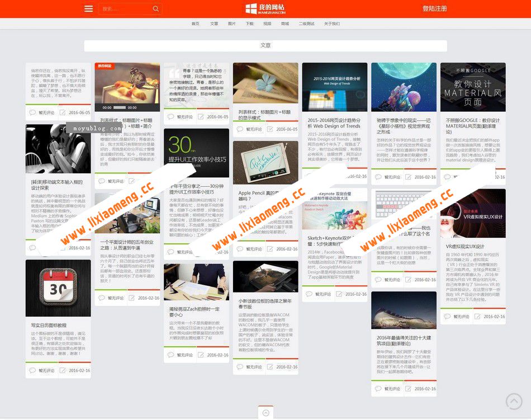Select 视频 from the navigation bar
Image resolution: width=531 pixels, height=420 pixels.
tap(268, 24)
